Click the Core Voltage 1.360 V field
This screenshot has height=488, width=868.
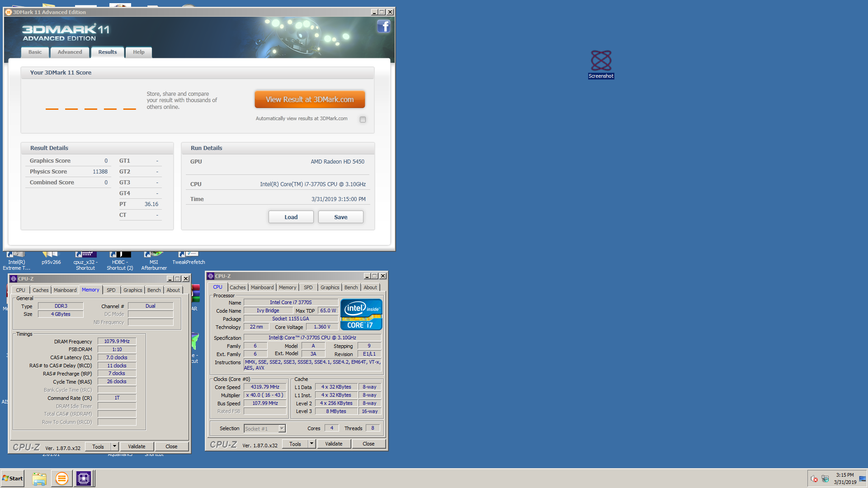[322, 327]
